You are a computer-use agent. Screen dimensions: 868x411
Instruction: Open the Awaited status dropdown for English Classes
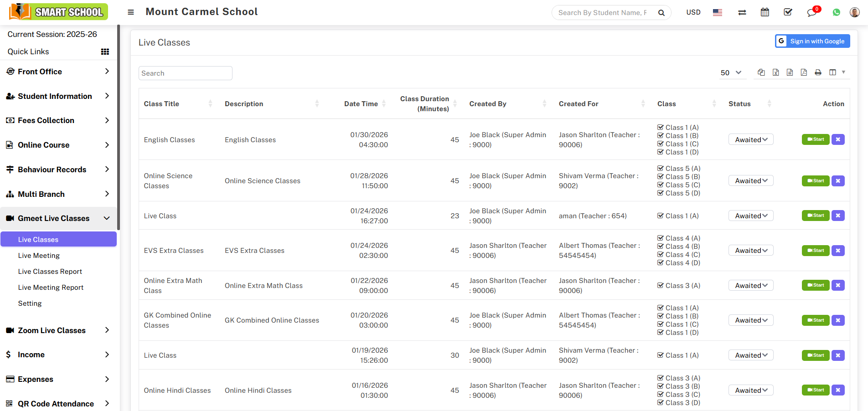750,139
